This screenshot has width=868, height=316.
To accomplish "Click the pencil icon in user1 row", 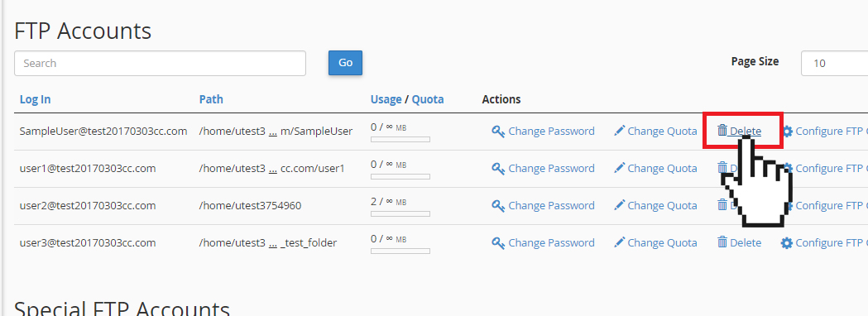I will [x=620, y=168].
